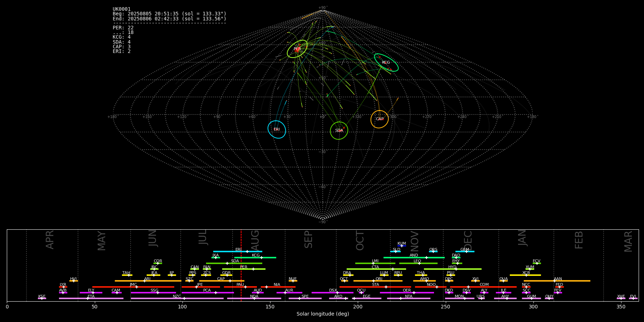The height and width of the screenshot is (322, 644).
Task: Select the orange CAP radiant circle
Action: pos(380,119)
